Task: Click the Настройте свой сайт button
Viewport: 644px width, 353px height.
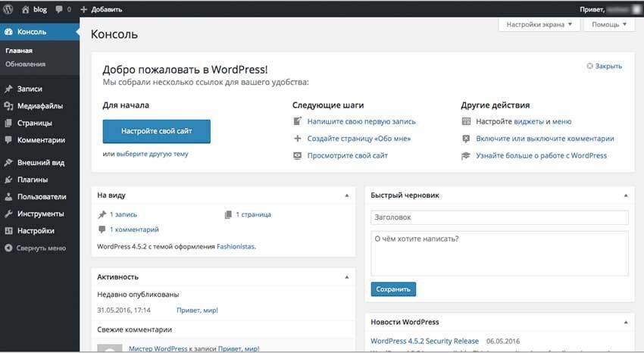Action: [x=157, y=131]
